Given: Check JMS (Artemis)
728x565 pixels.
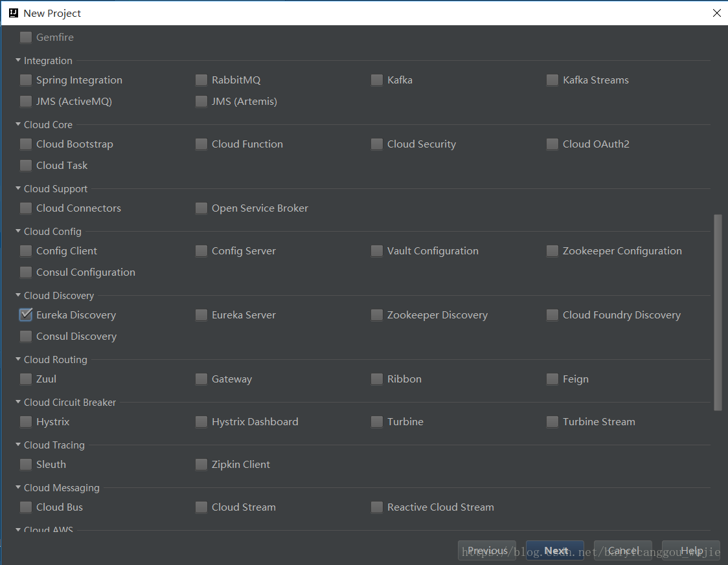Looking at the screenshot, I should [x=201, y=101].
